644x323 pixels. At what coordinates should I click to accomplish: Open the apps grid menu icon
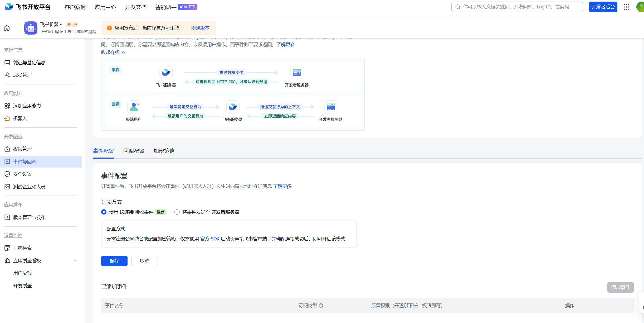click(x=626, y=7)
